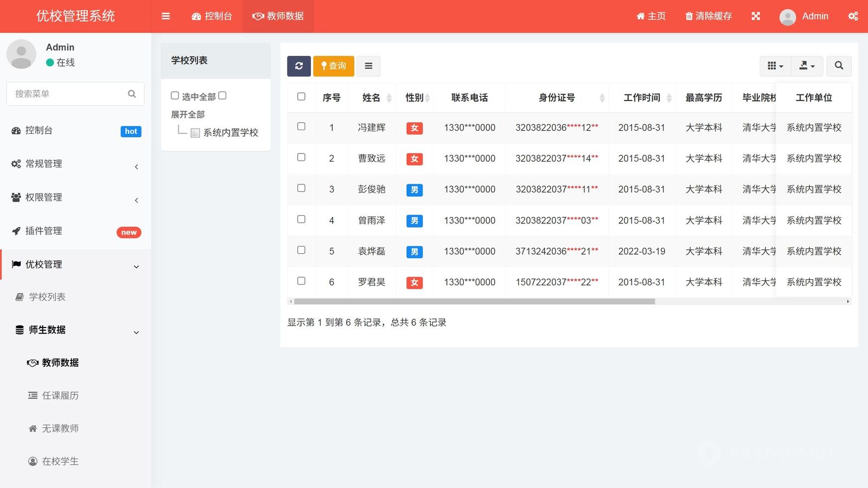Open the columns grid dropdown
The image size is (868, 488).
[775, 66]
